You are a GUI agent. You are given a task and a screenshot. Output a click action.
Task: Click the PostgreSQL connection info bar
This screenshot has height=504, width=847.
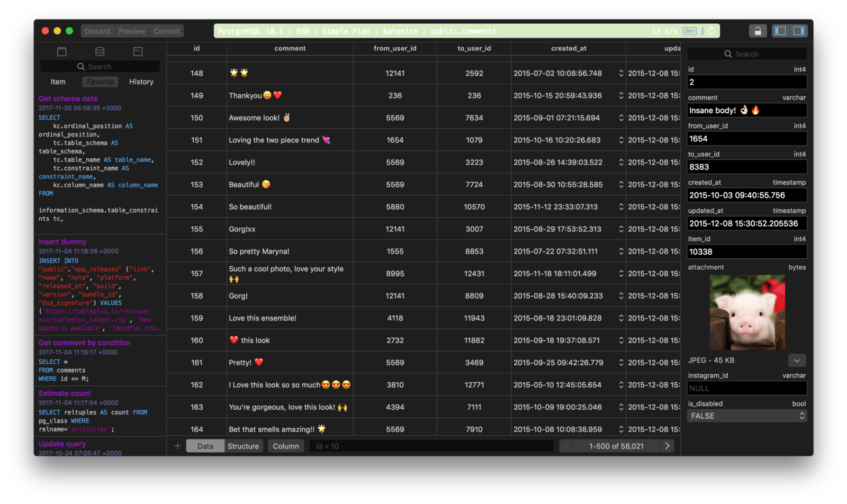(x=466, y=31)
